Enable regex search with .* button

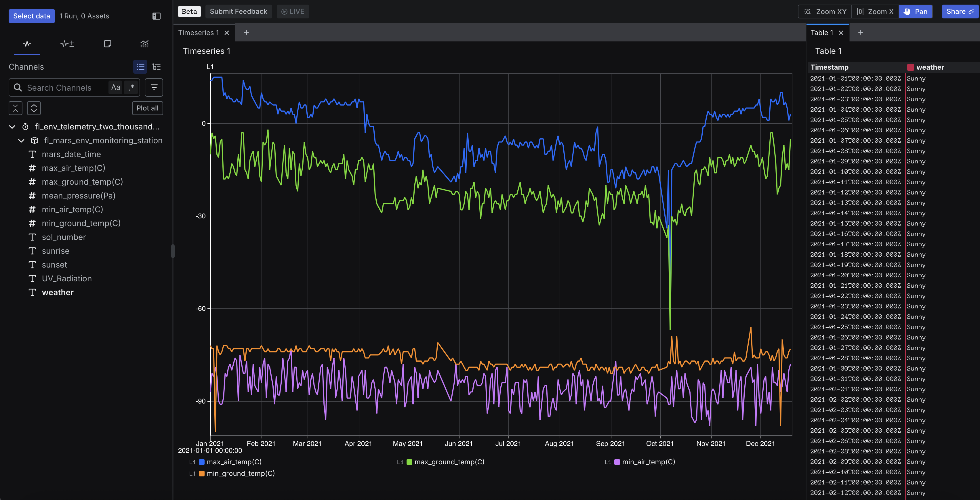click(131, 87)
